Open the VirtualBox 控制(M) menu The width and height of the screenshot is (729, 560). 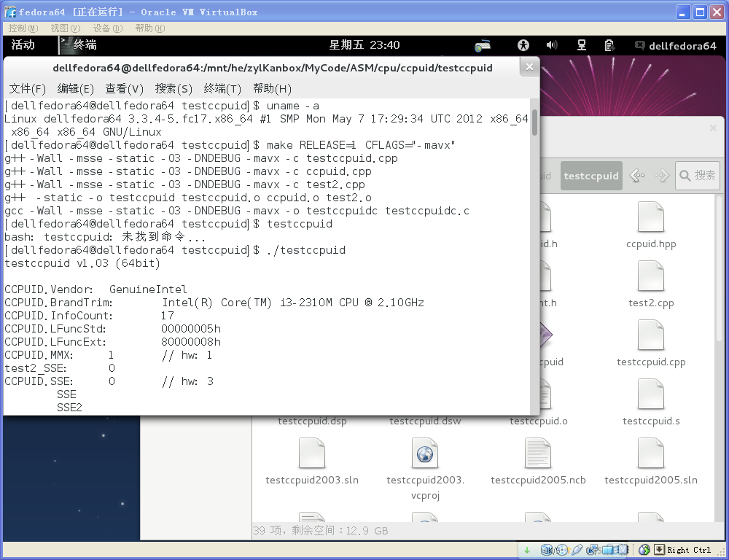coord(23,28)
